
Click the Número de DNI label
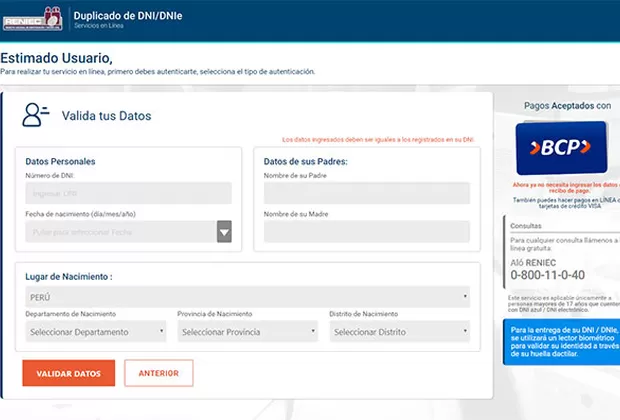pyautogui.click(x=50, y=176)
